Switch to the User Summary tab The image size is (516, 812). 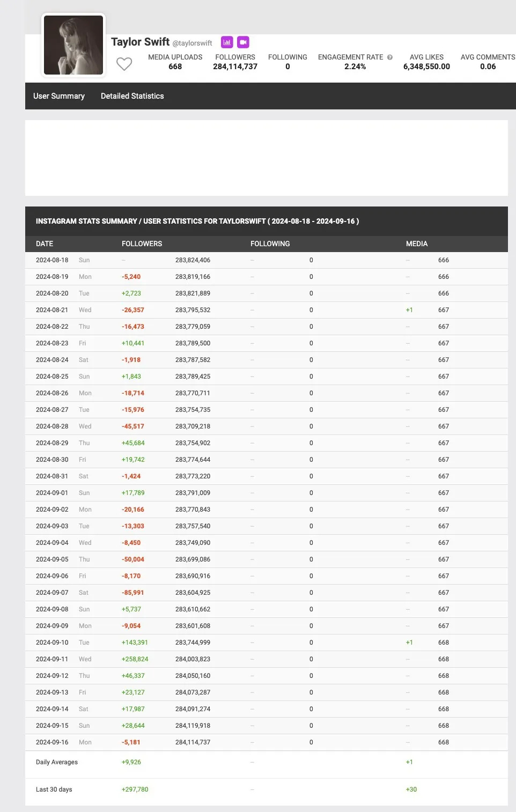click(59, 96)
